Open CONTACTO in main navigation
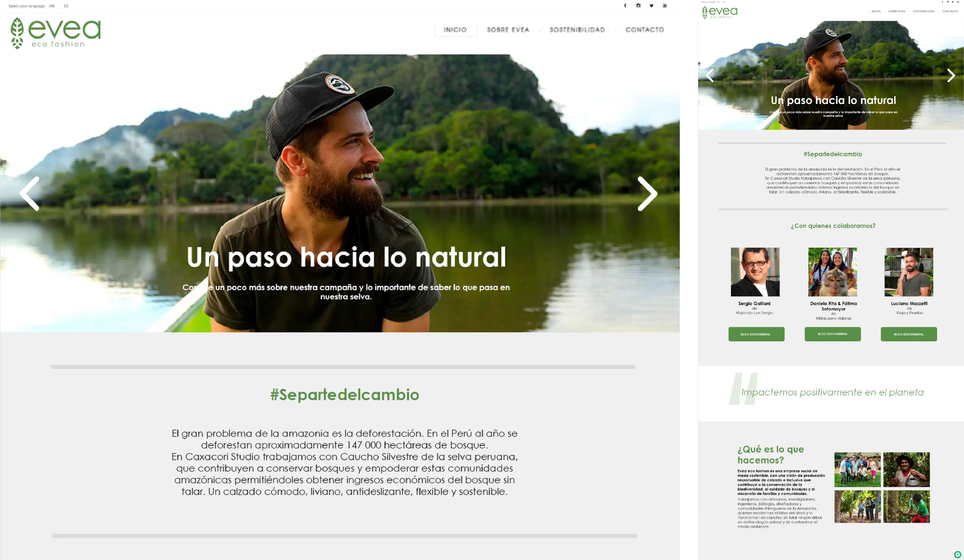This screenshot has height=560, width=964. pyautogui.click(x=645, y=30)
